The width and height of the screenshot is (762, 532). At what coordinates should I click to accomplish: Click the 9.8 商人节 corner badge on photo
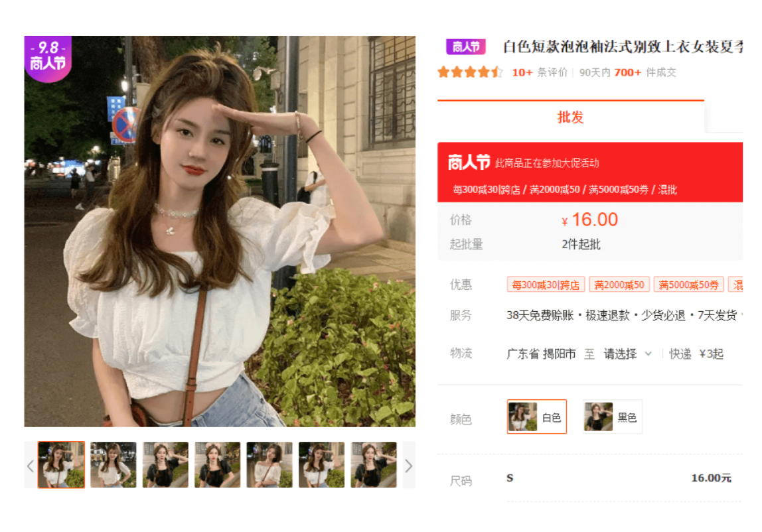[48, 58]
